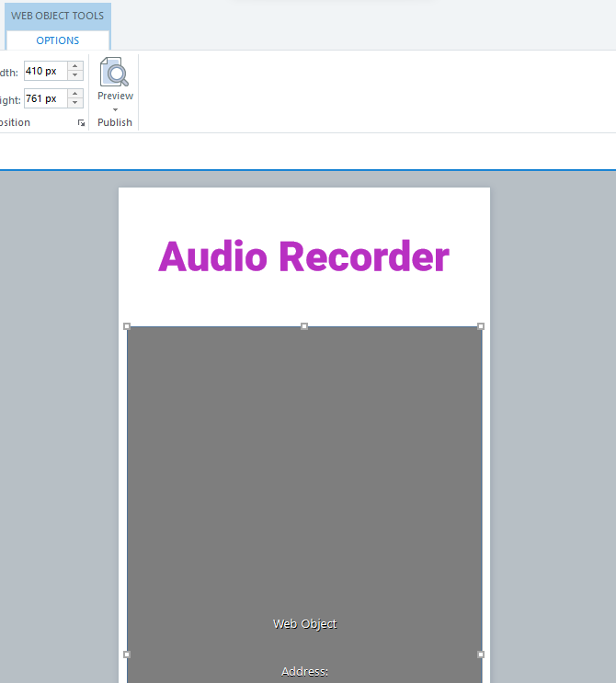The height and width of the screenshot is (683, 616).
Task: Select the Audio Recorder title text
Action: 303,256
